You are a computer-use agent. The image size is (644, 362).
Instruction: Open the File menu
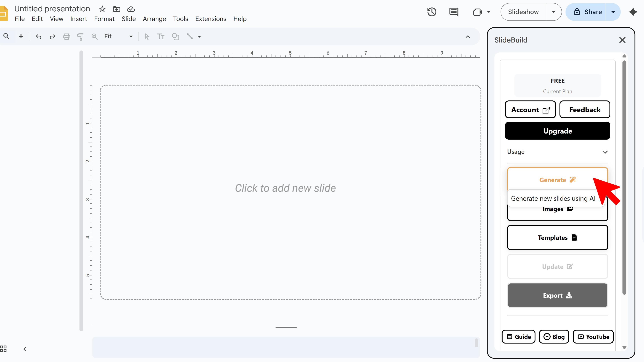[x=20, y=19]
